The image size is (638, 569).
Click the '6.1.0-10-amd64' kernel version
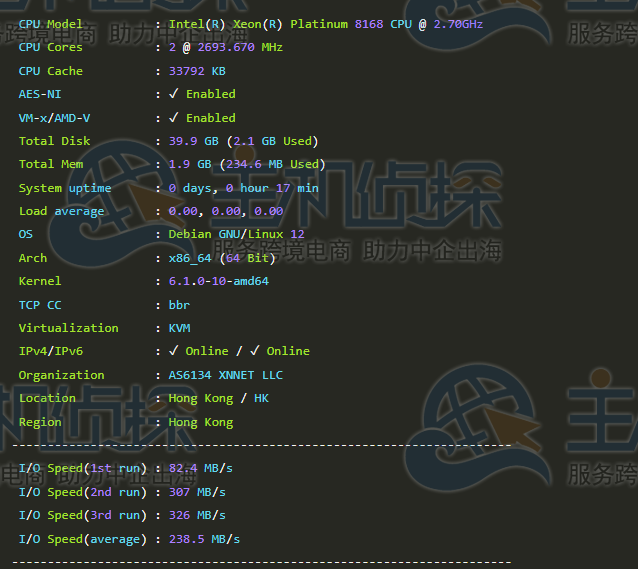[218, 281]
